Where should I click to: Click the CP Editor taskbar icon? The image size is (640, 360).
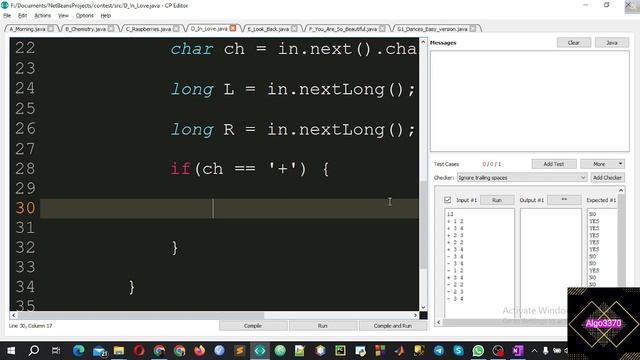(x=260, y=351)
